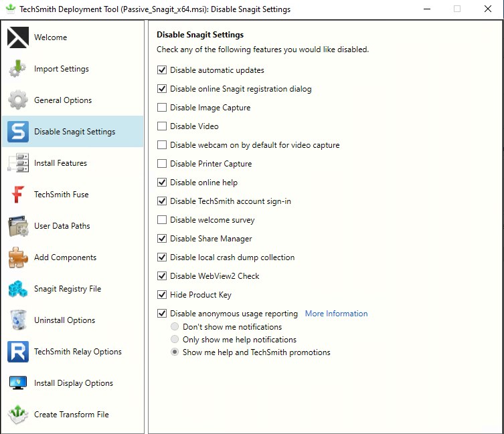The image size is (504, 434).
Task: Select Only show me help notifications
Action: coord(175,339)
